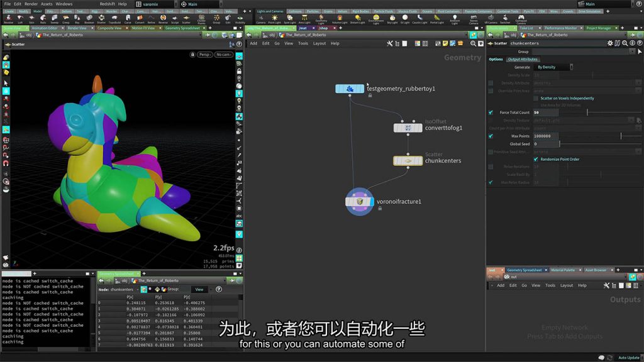Click the testgeometry_rubbertoy1 node icon

350,89
